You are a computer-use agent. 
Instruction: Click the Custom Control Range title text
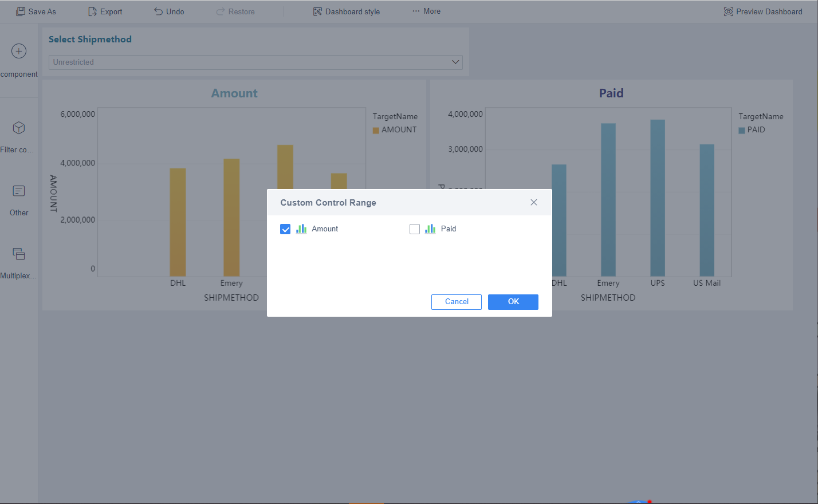328,203
